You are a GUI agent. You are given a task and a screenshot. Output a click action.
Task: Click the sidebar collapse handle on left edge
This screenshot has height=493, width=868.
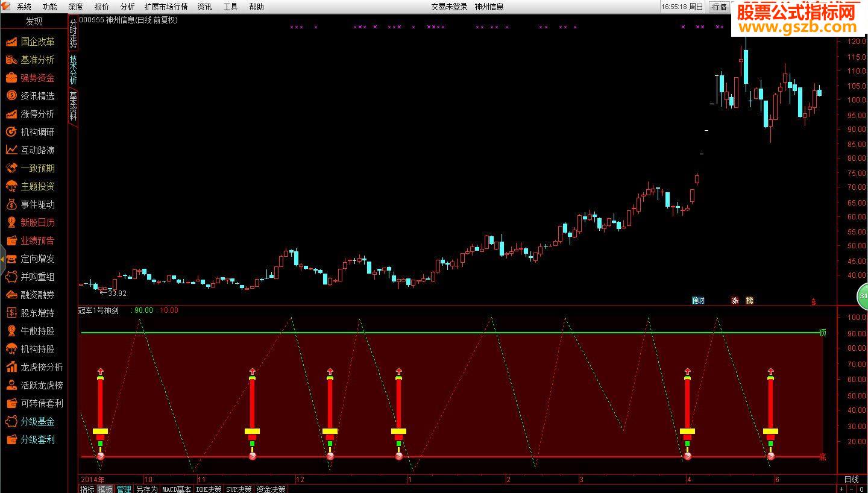pos(2,260)
